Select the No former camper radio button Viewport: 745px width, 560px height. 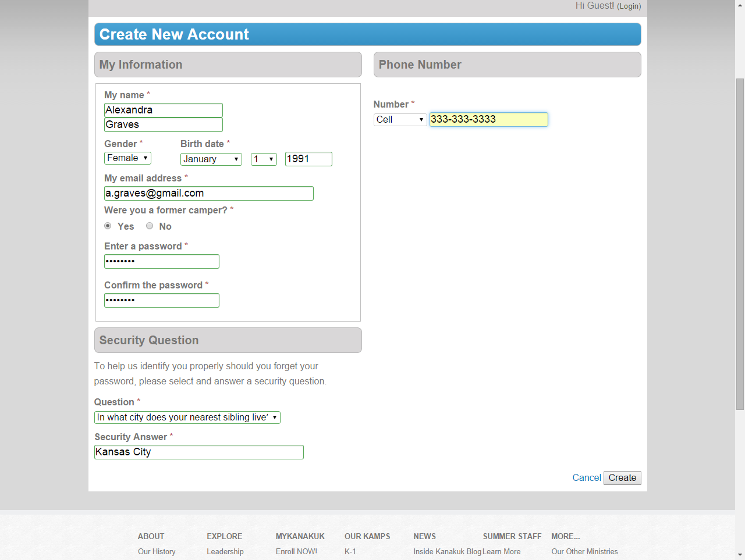(150, 226)
